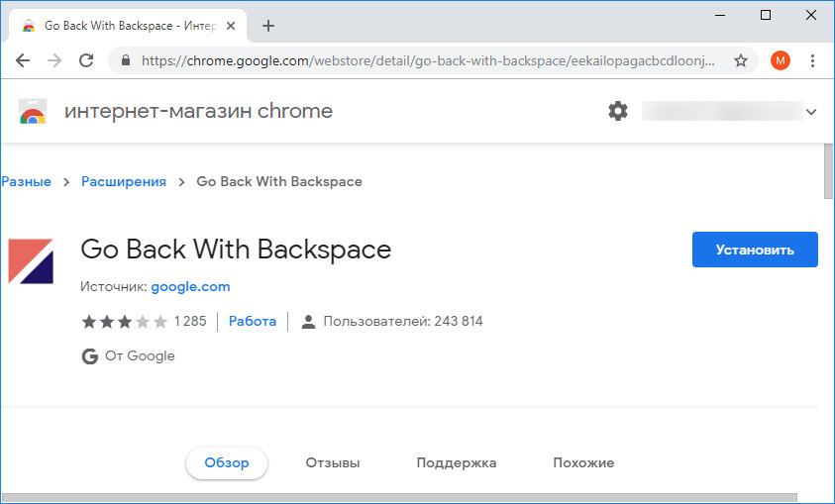Click the vertical page scrollbar

click(x=829, y=170)
